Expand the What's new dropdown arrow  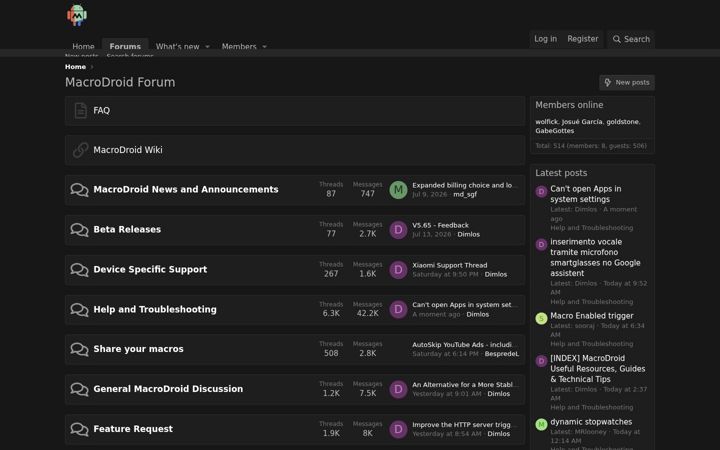tap(208, 46)
